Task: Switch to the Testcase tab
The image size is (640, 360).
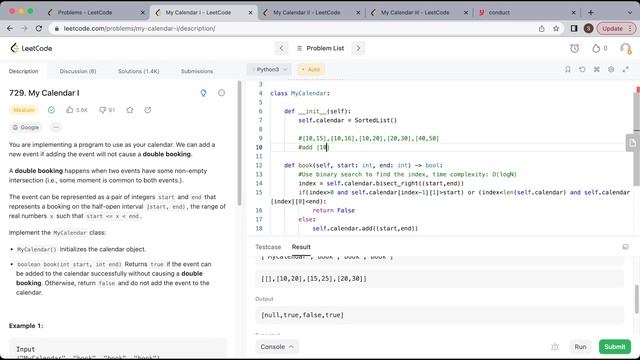Action: (x=268, y=247)
